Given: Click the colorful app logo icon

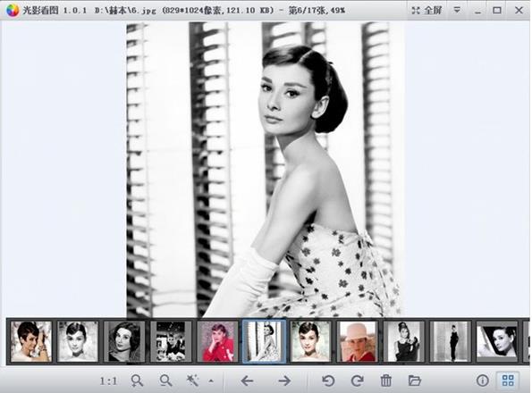Looking at the screenshot, I should pos(13,10).
